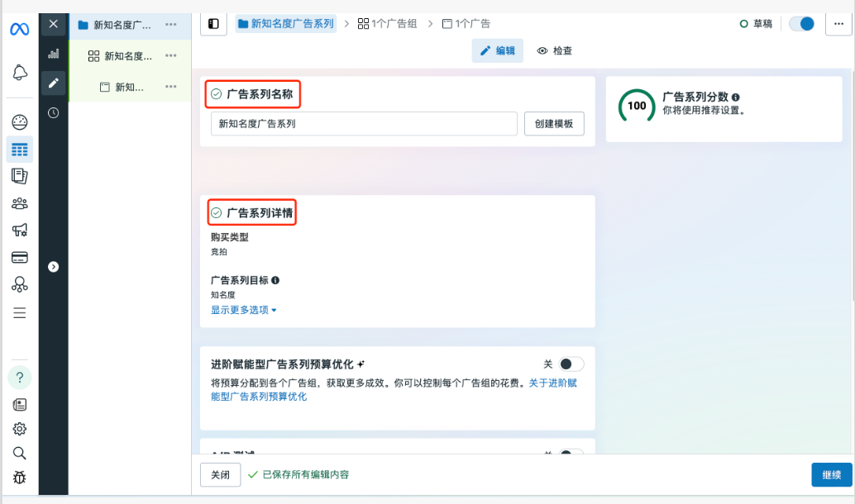Click the 继续 button

click(x=831, y=474)
